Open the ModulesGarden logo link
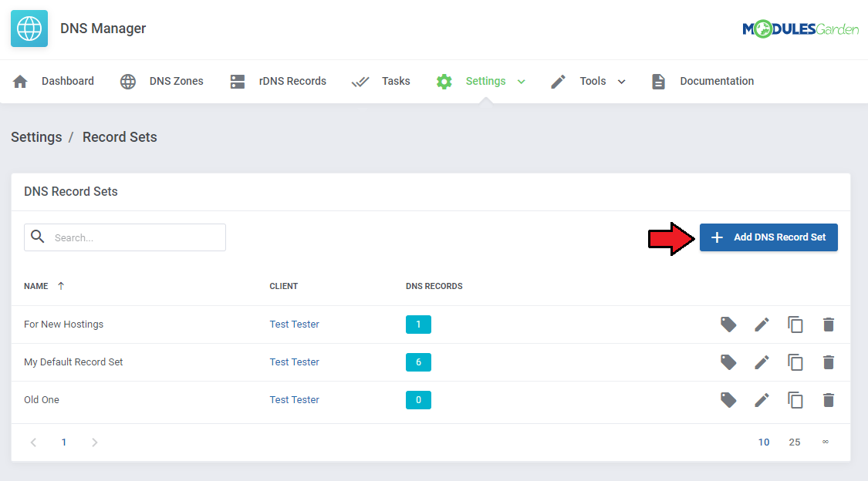This screenshot has width=868, height=481. (x=800, y=29)
